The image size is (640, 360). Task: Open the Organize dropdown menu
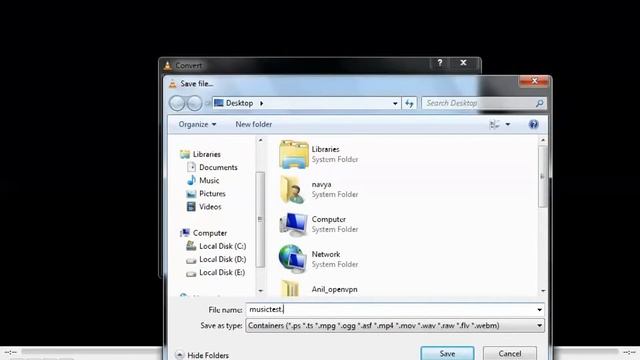click(197, 124)
